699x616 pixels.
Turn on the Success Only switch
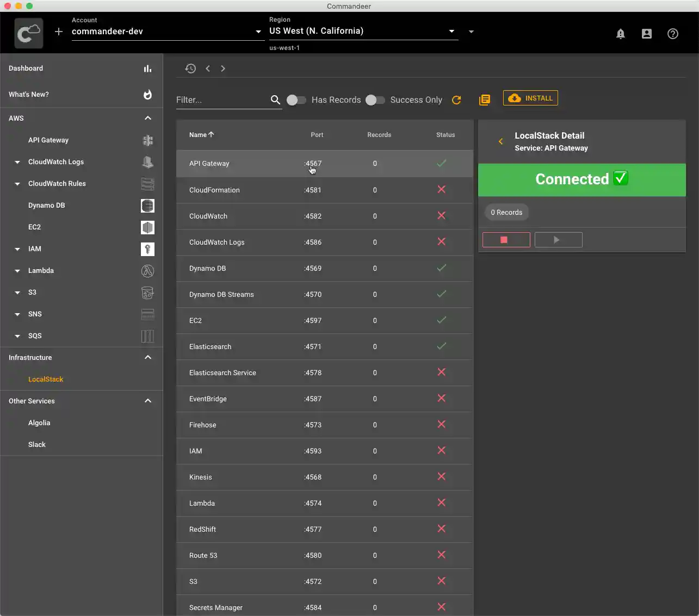(x=375, y=100)
